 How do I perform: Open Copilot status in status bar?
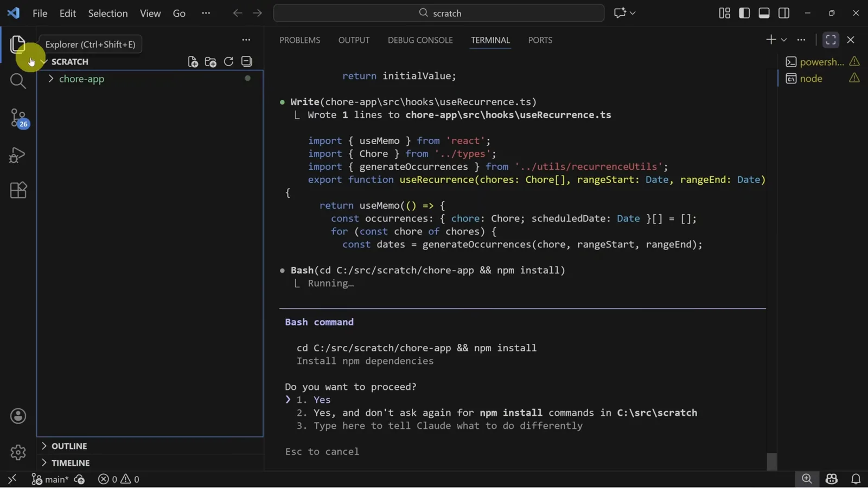pyautogui.click(x=832, y=479)
